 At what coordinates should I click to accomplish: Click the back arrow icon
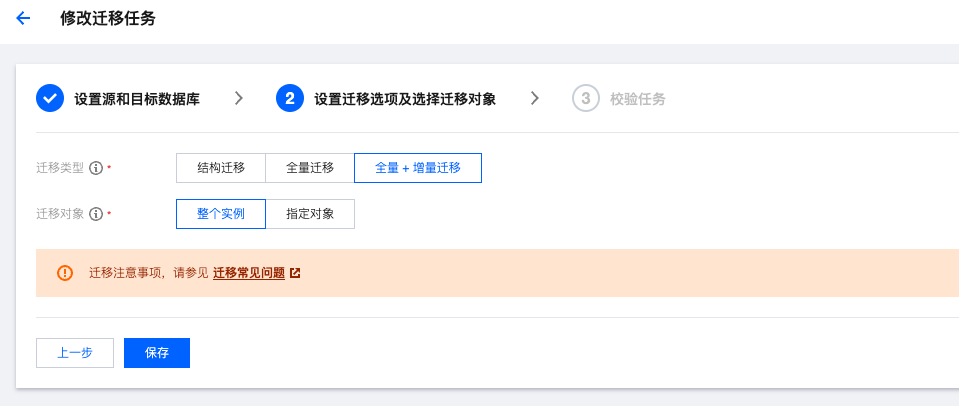pos(24,19)
